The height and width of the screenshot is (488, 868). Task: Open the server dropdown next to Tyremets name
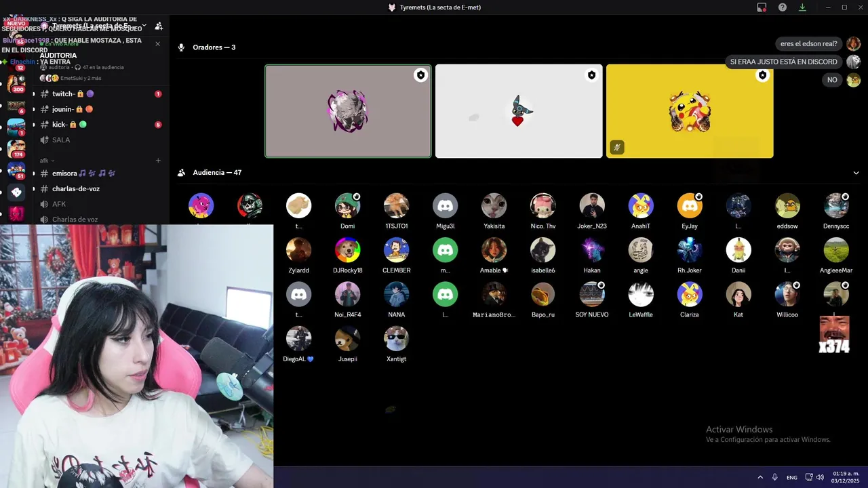click(144, 25)
